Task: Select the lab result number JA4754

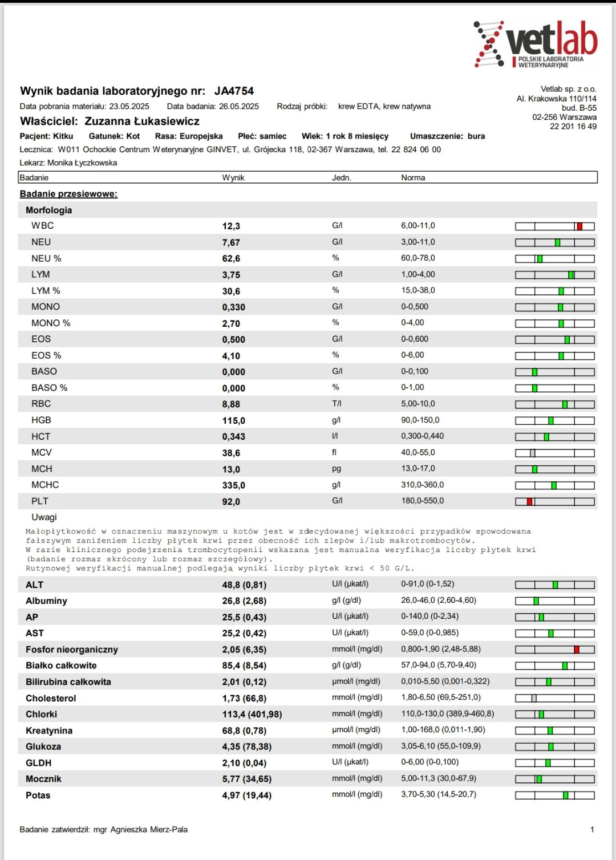Action: pyautogui.click(x=234, y=91)
